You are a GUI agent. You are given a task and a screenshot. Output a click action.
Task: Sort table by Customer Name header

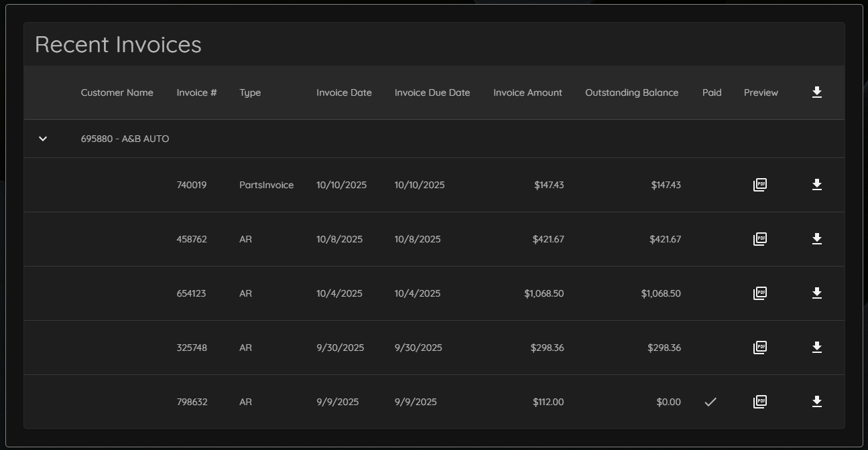117,92
